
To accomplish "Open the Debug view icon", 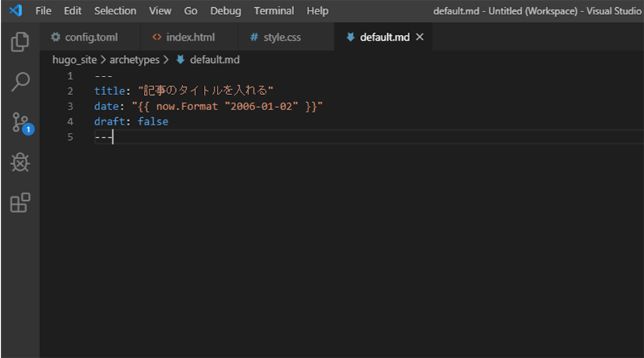I will 20,163.
